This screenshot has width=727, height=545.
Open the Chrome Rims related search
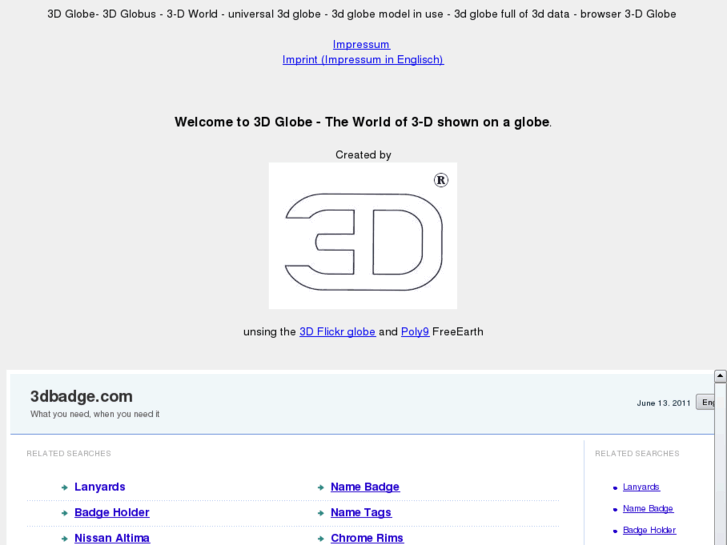click(367, 538)
